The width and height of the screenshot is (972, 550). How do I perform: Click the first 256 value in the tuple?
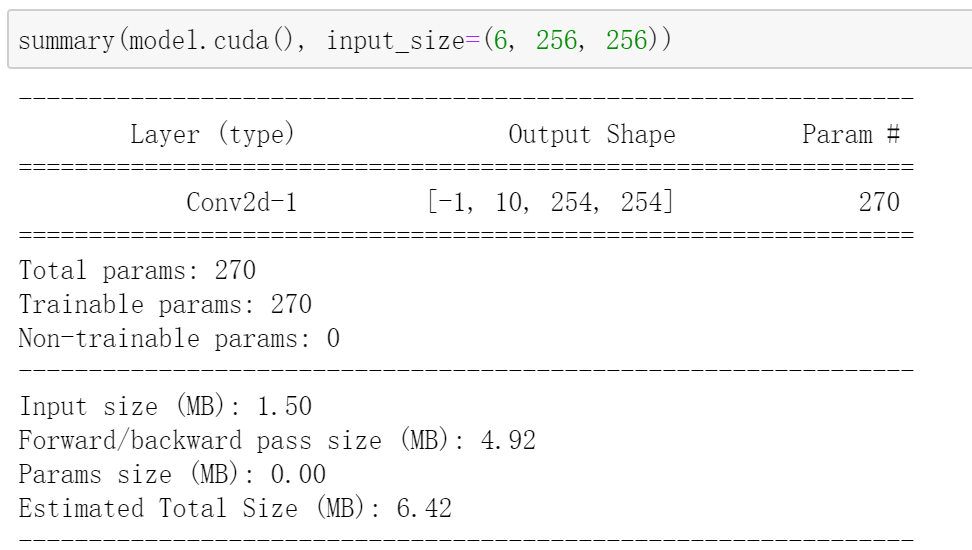(556, 40)
